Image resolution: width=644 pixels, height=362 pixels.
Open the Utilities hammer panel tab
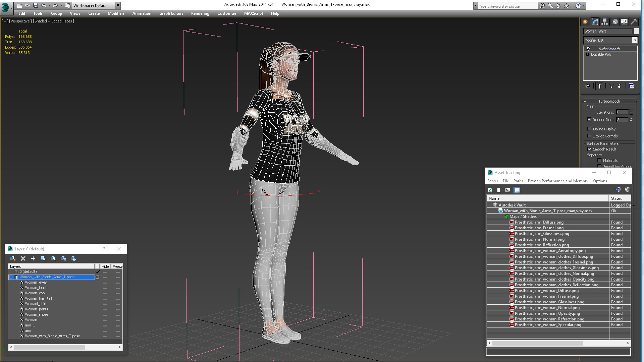click(x=634, y=22)
